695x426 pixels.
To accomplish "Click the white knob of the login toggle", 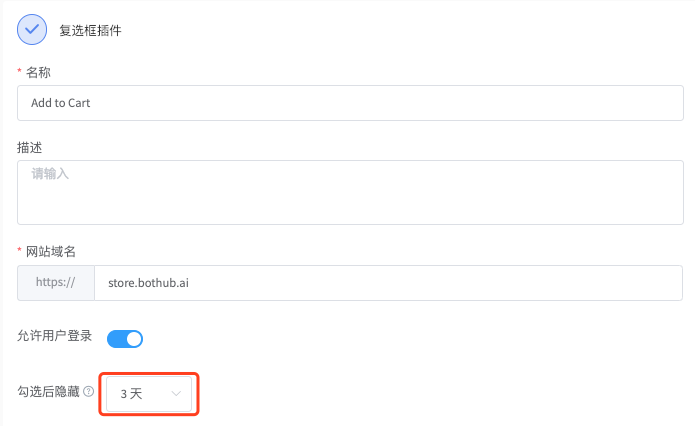I will click(x=134, y=339).
